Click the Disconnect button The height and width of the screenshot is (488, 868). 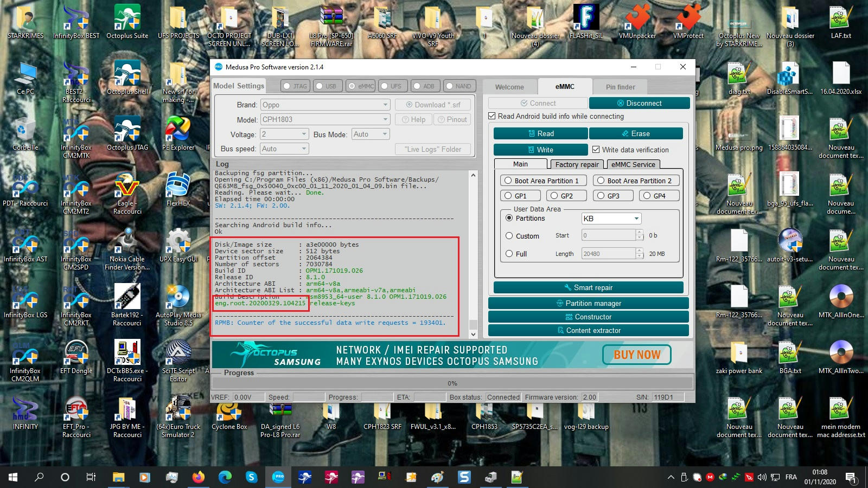tap(640, 103)
